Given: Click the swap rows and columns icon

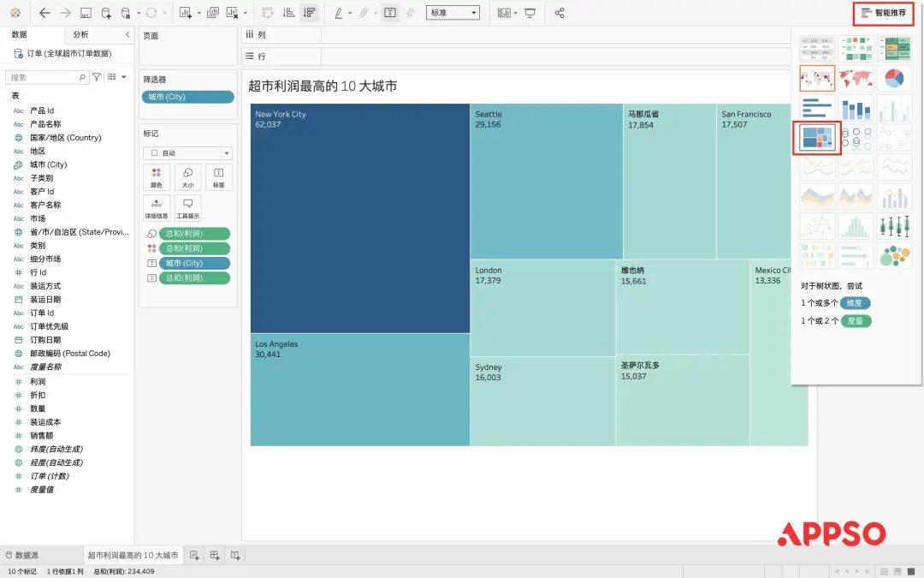Looking at the screenshot, I should [268, 13].
